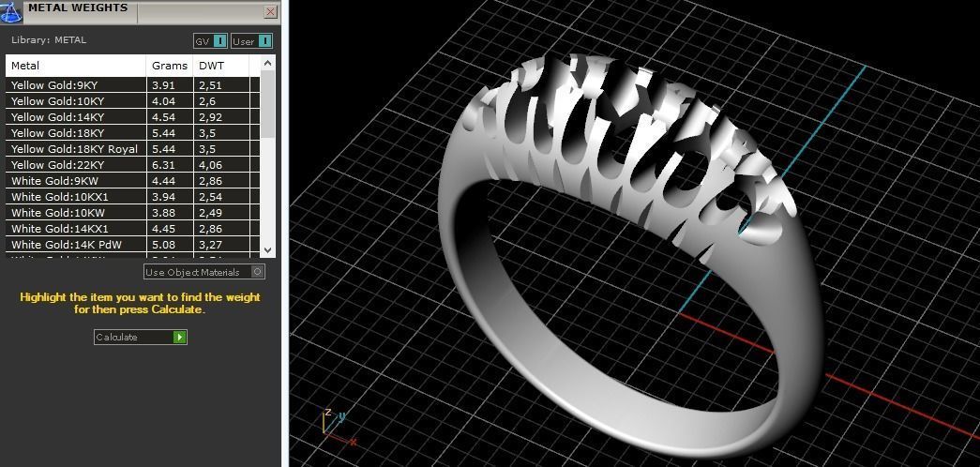
Task: Select the White Gold:14KX1 row
Action: (x=132, y=229)
